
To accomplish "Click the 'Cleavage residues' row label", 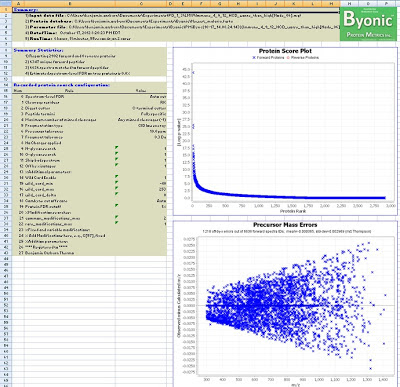I will click(42, 102).
